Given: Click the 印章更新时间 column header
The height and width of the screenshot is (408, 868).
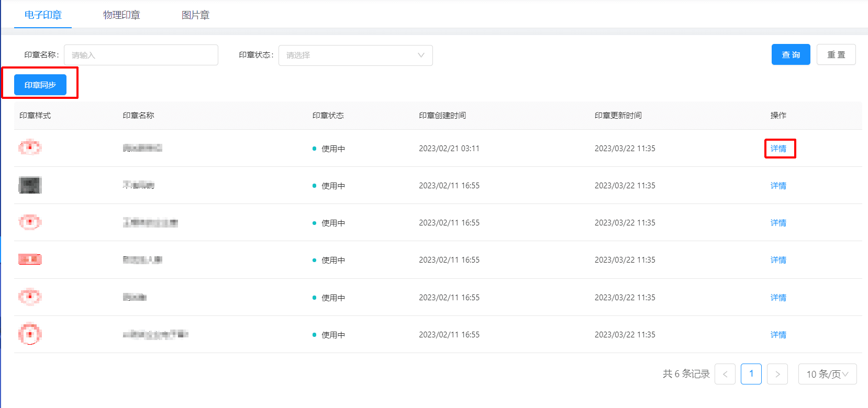Looking at the screenshot, I should coord(618,116).
